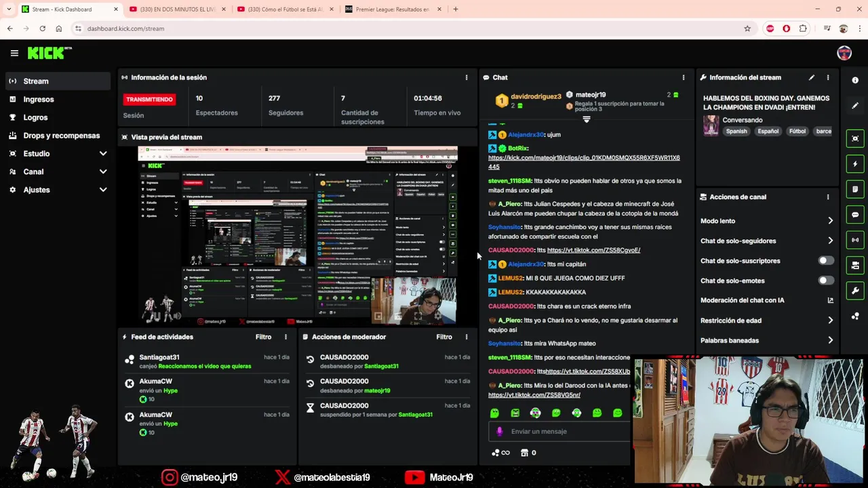Toggle Chat de solo-emotes switch
Screen dimensions: 868x488
[x=825, y=281]
